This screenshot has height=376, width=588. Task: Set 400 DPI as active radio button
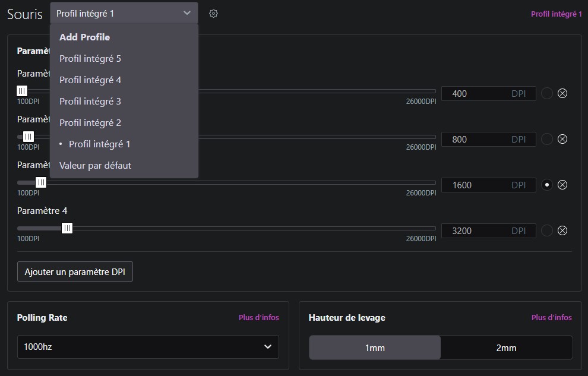click(x=547, y=93)
